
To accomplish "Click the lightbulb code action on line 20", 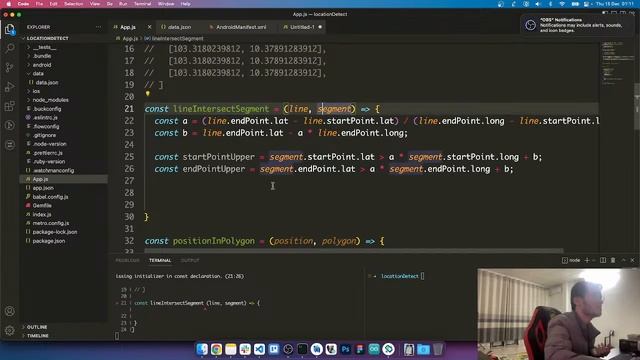I will click(148, 93).
